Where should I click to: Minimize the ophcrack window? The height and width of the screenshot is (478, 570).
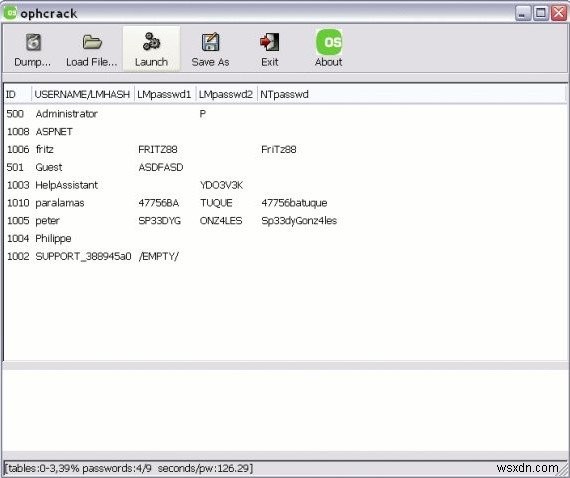[x=523, y=13]
